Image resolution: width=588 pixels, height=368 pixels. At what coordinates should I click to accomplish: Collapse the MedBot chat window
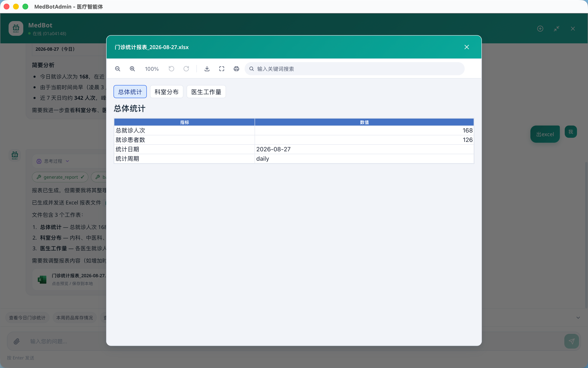point(556,29)
